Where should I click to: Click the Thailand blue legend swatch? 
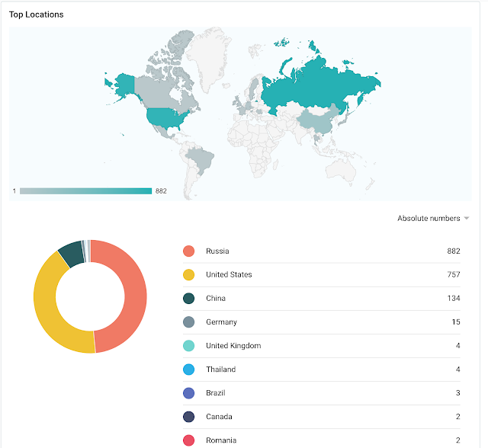tap(188, 370)
